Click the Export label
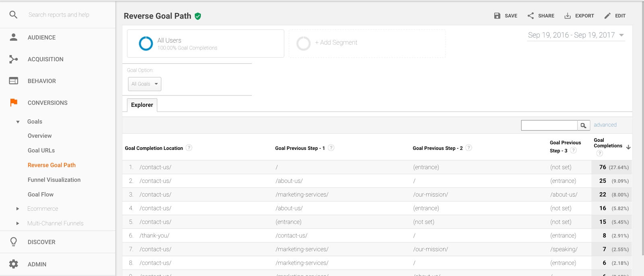Viewport: 644px width, 276px height. point(584,16)
